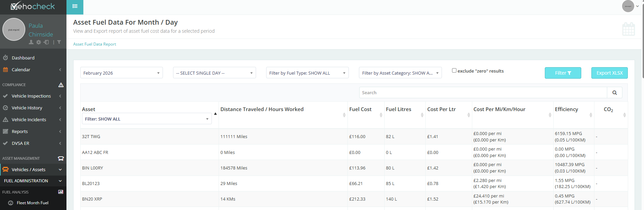
Task: Toggle the sidebar with the hamburger menu button
Action: click(x=75, y=6)
